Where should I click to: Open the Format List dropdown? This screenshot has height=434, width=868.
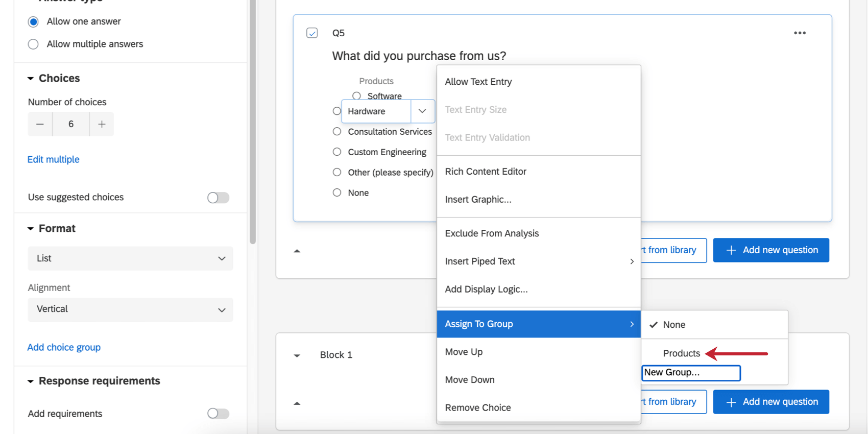[130, 258]
